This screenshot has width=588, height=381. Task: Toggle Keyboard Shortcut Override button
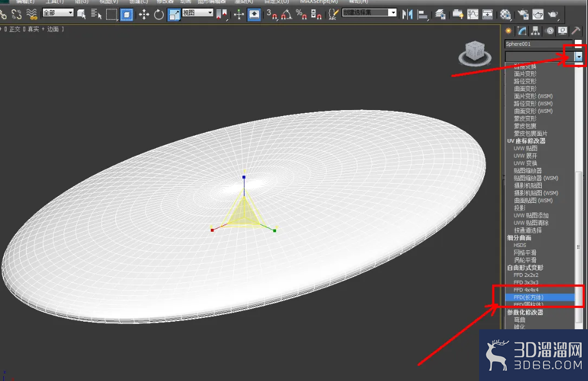[254, 15]
